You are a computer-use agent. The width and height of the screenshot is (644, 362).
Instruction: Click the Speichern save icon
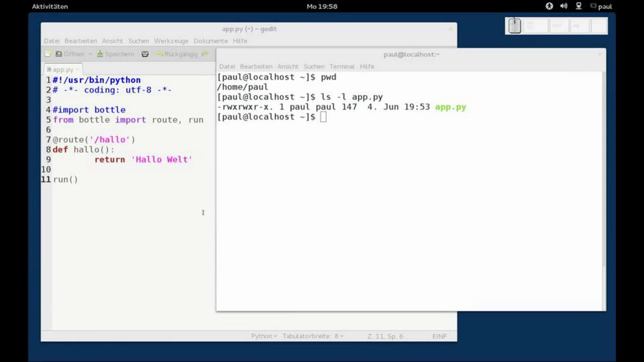click(x=100, y=54)
